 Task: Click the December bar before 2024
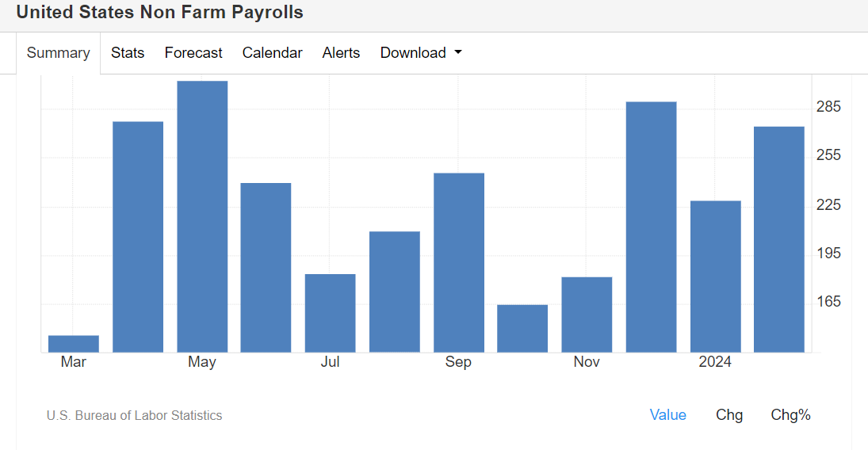[651, 227]
